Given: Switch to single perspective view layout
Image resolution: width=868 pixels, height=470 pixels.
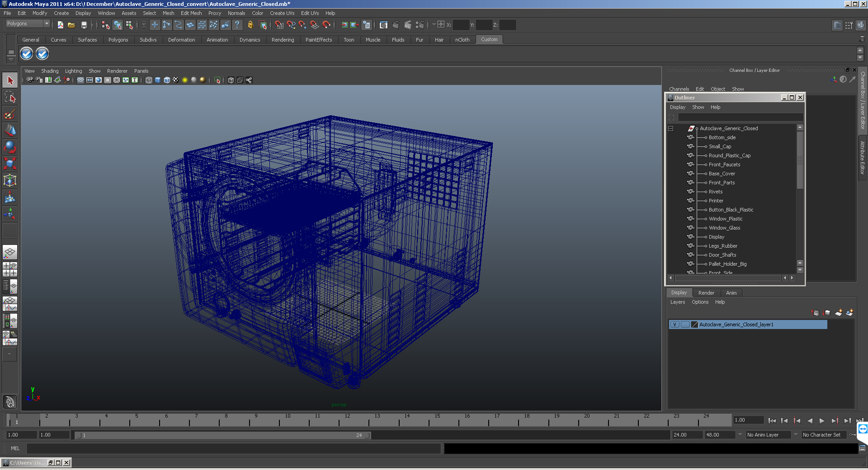Looking at the screenshot, I should (x=10, y=252).
